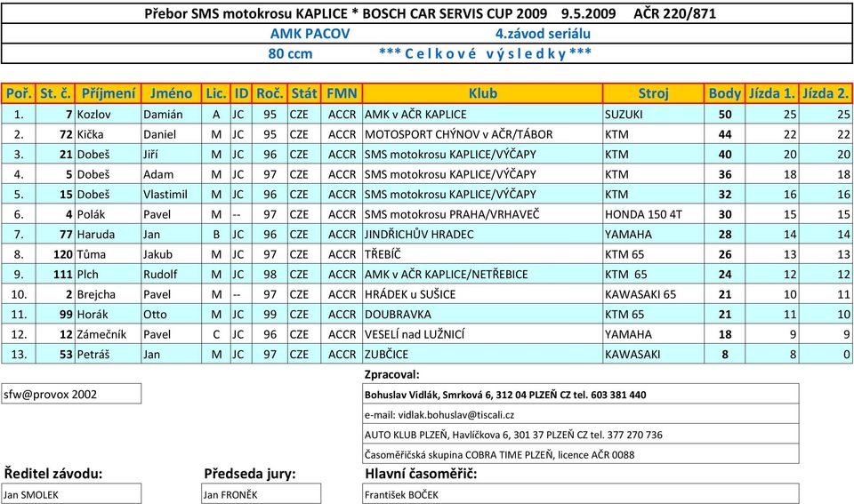Click club cell 'VESELÍ nad LUŽNICÍ'
The height and width of the screenshot is (504, 854).
tap(482, 334)
